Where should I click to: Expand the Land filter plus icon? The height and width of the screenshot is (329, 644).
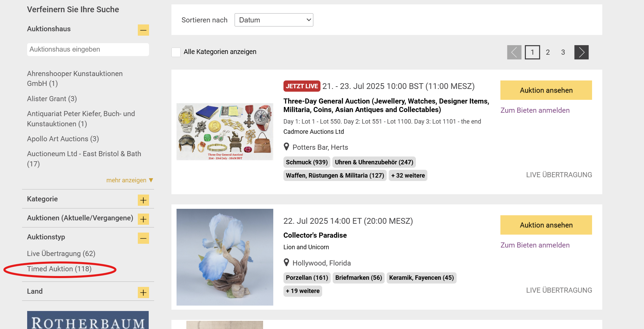coord(143,292)
